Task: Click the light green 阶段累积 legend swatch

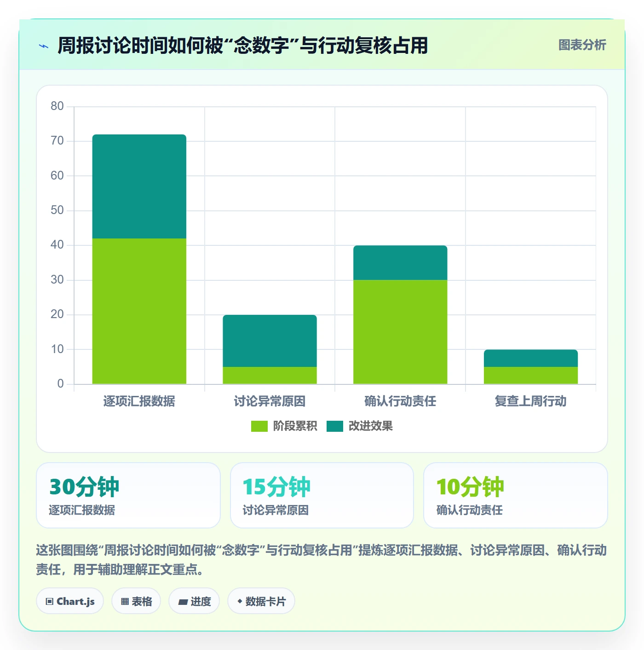Action: (259, 426)
